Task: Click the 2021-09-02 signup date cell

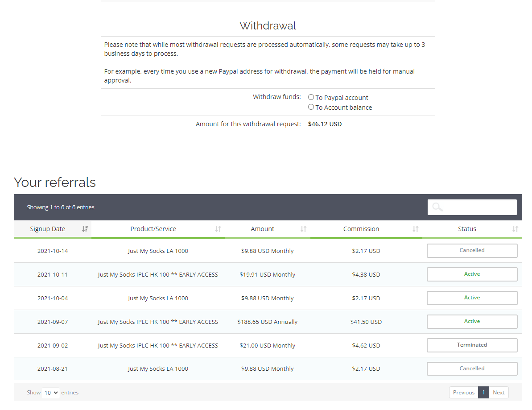Action: pos(53,345)
